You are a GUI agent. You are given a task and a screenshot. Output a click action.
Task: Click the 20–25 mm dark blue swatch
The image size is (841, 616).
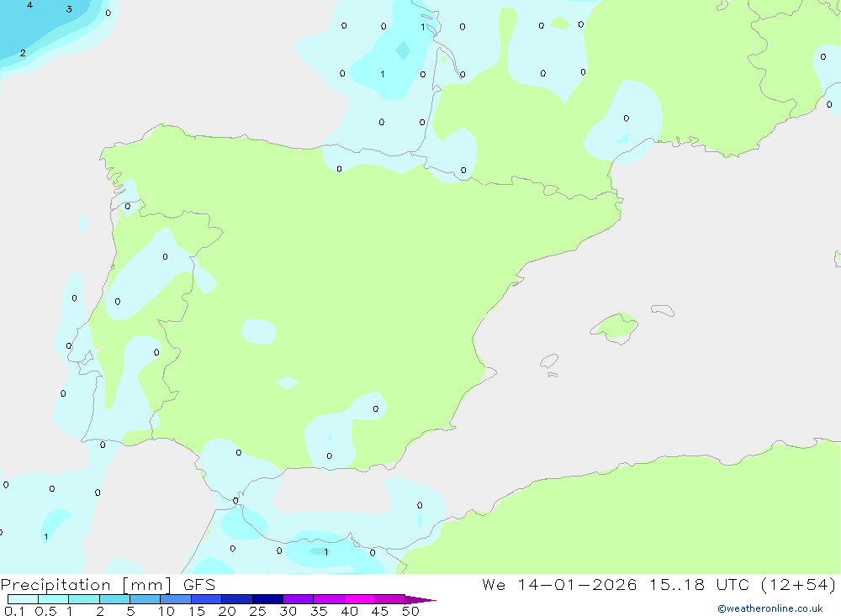(x=236, y=599)
